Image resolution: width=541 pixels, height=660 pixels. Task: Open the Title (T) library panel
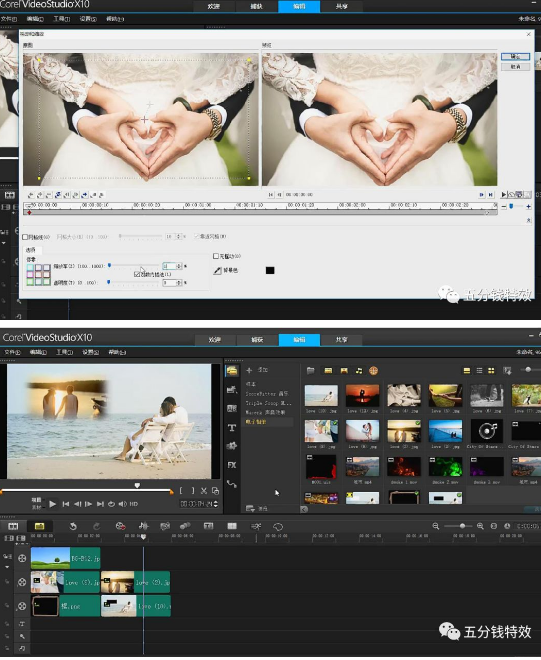pyautogui.click(x=232, y=428)
